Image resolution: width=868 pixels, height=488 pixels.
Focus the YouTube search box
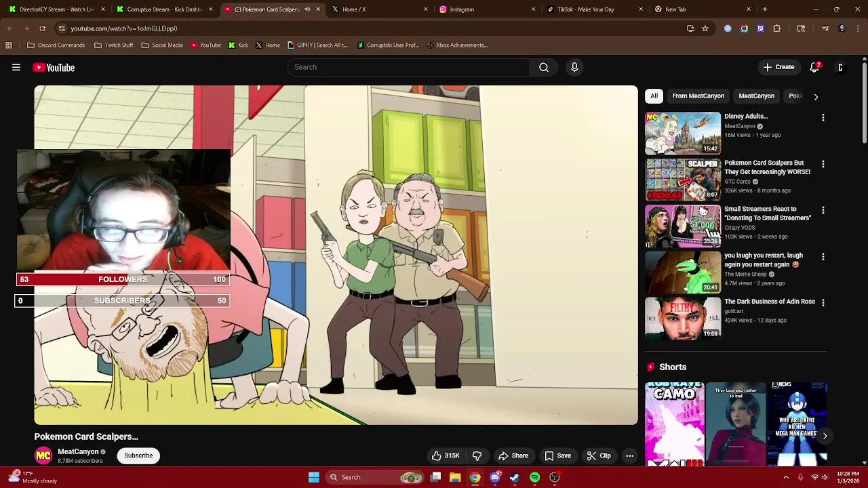pyautogui.click(x=410, y=67)
